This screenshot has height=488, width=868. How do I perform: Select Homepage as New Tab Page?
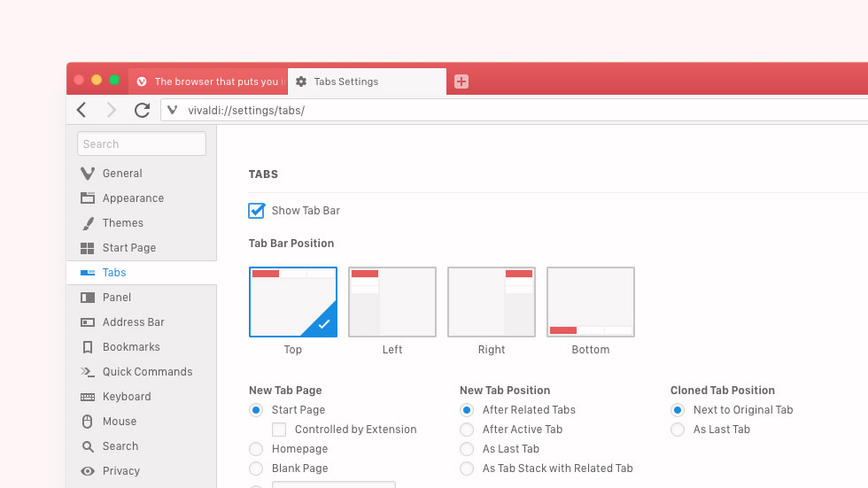[256, 449]
